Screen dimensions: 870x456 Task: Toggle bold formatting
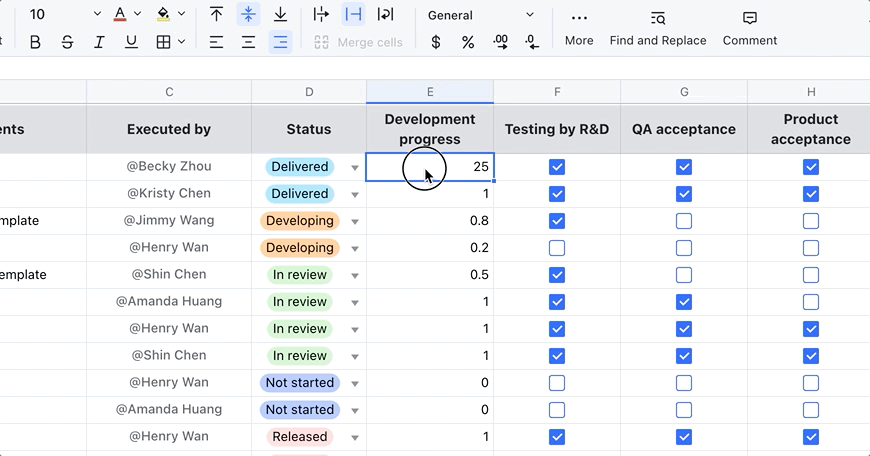click(36, 42)
